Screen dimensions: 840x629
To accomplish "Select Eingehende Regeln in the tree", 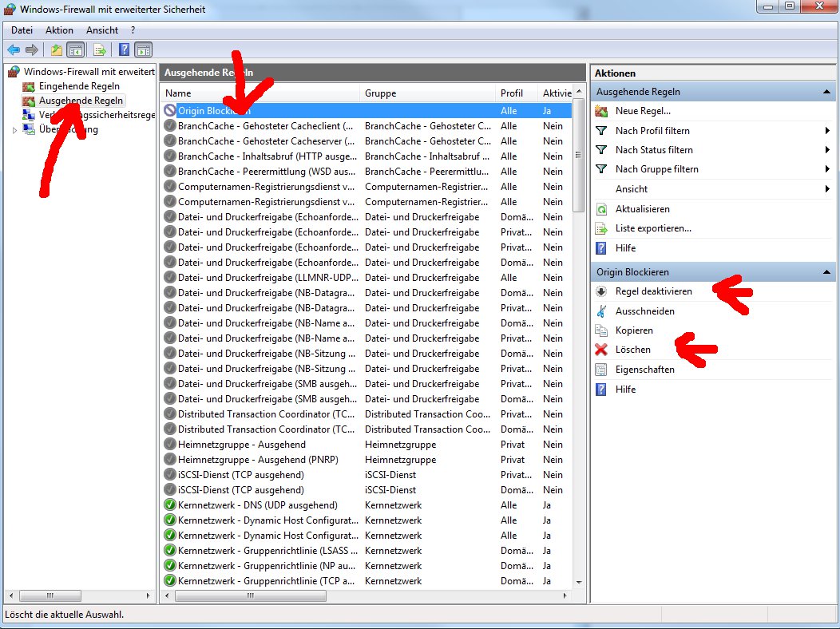I will tap(79, 86).
